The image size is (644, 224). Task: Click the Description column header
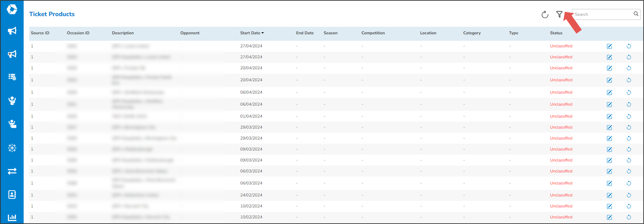(x=123, y=33)
